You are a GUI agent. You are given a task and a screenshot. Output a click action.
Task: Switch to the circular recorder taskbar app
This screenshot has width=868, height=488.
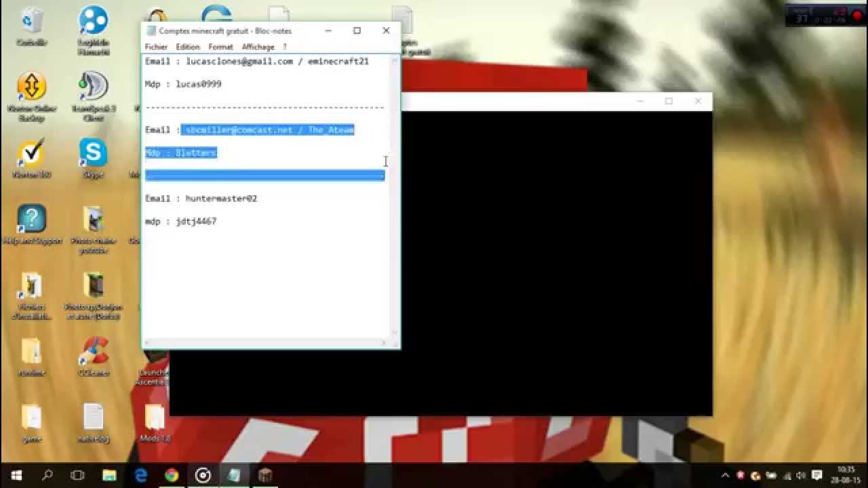[203, 475]
